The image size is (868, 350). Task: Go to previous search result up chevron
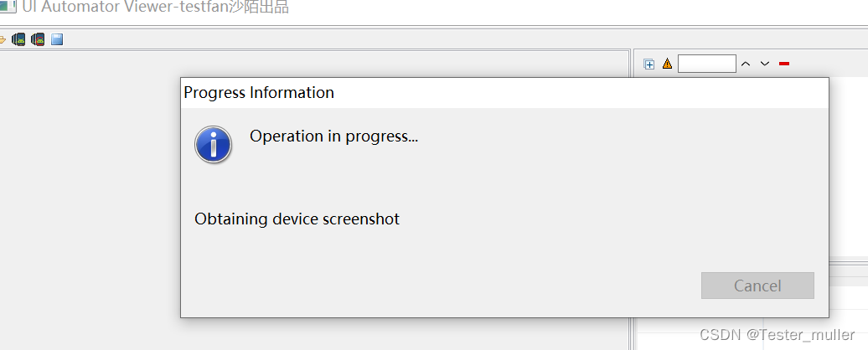click(x=746, y=64)
